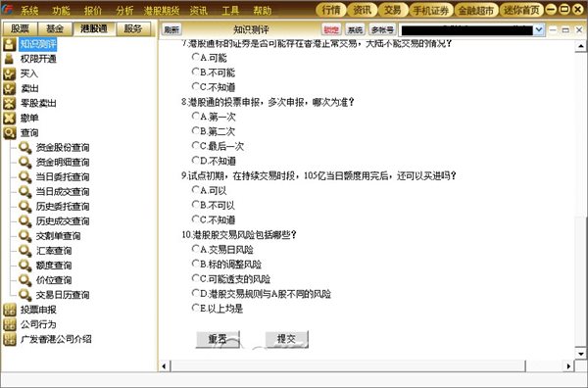Click magnifier icon next to 价位查询
Screen dimensions: 588x388
pos(25,280)
